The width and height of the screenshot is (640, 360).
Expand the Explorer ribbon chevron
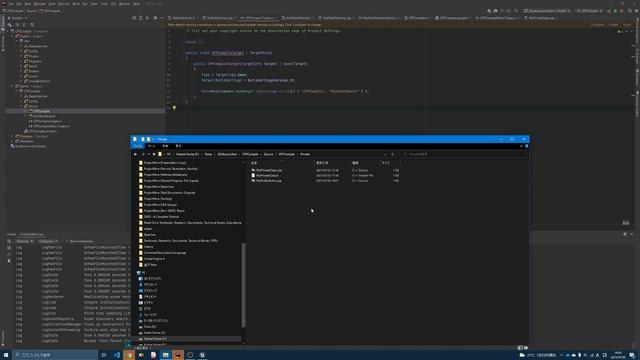521,146
